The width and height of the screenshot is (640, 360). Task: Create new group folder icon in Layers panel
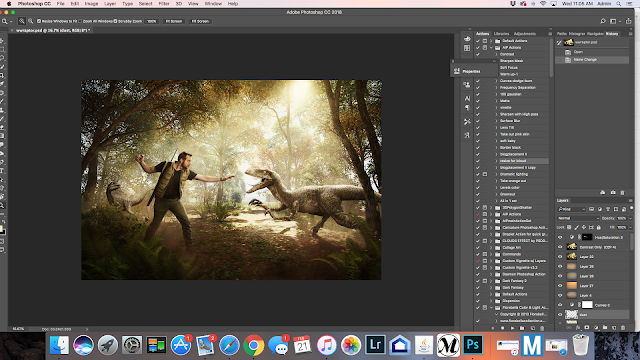pyautogui.click(x=605, y=327)
